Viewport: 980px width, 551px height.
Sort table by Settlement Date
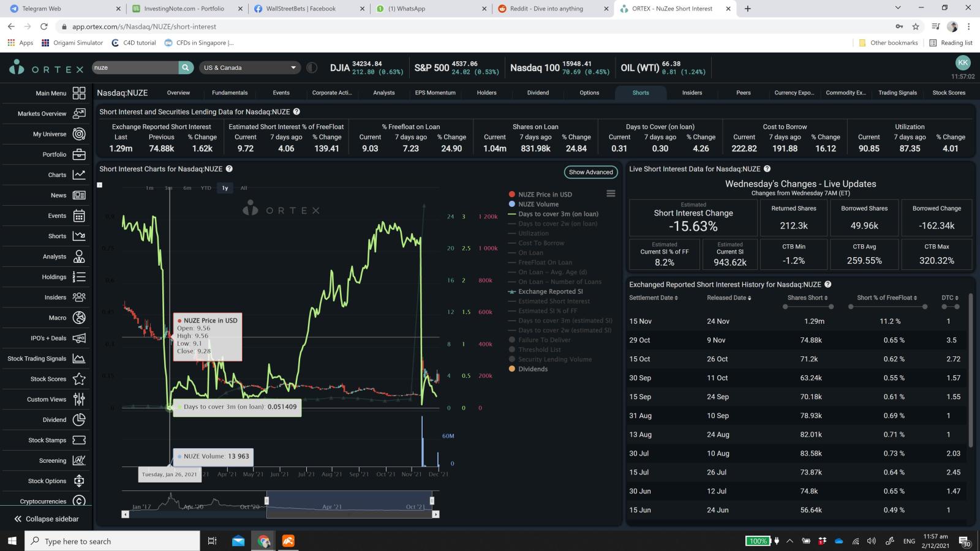click(x=654, y=298)
